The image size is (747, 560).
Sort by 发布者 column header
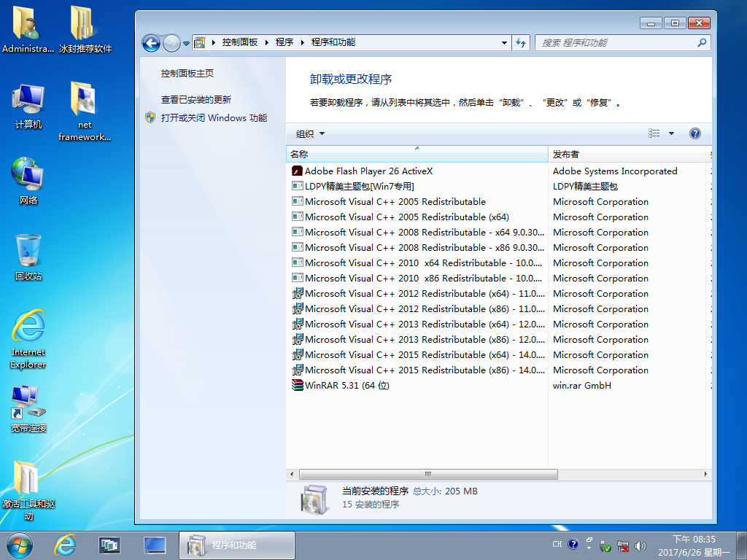pos(627,155)
